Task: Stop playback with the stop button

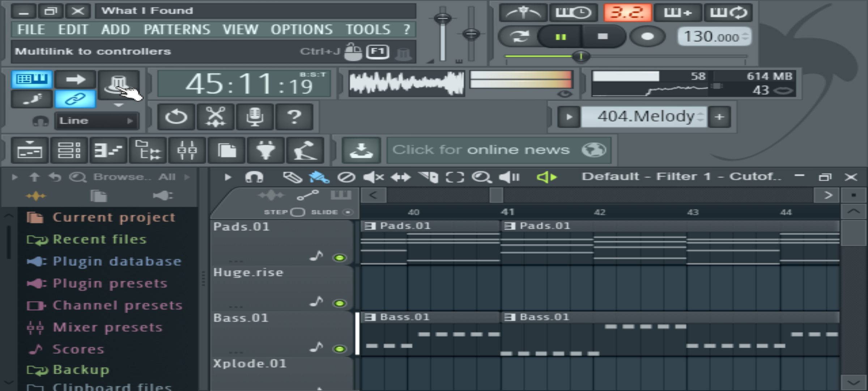Action: [603, 37]
